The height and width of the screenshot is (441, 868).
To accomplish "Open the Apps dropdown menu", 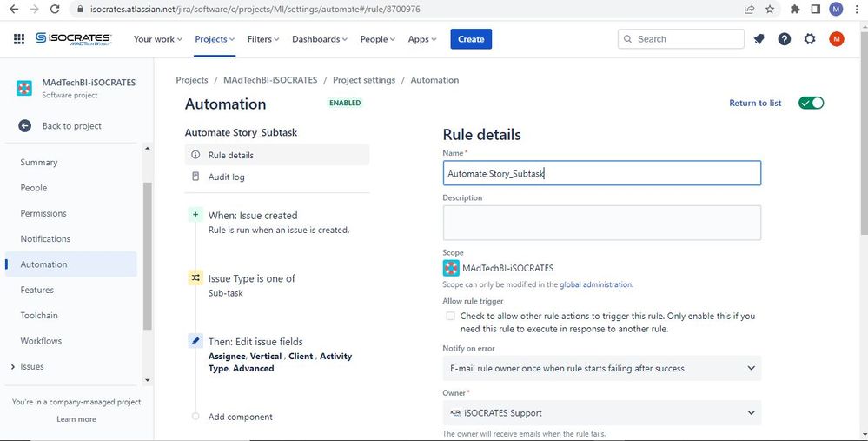I will [x=421, y=39].
